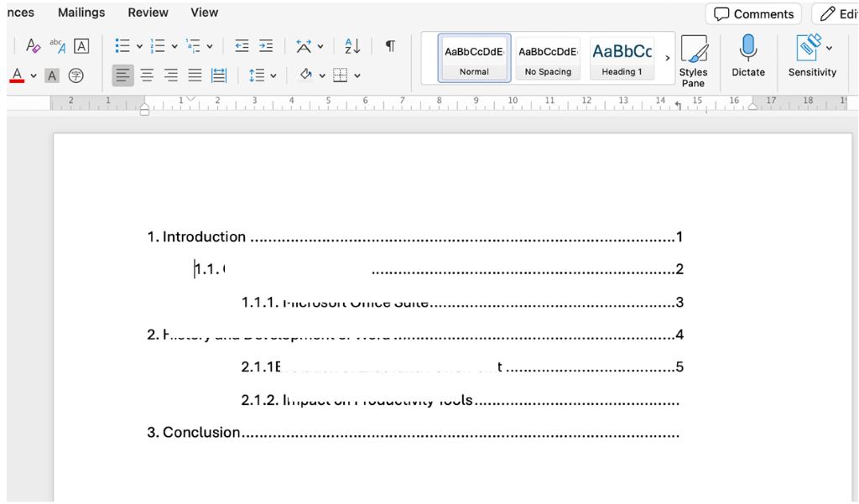Screen dimensions: 859x504
Task: Align text to the right
Action: click(x=171, y=75)
